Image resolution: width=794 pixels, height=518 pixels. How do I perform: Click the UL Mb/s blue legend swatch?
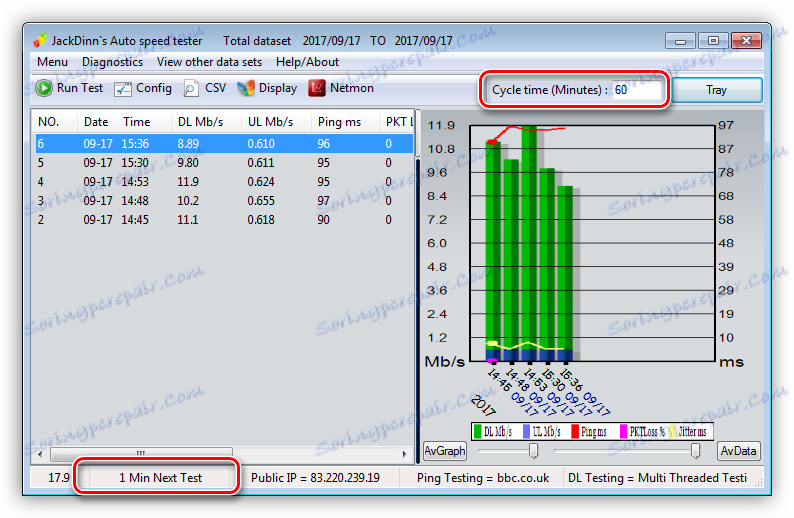coord(526,431)
